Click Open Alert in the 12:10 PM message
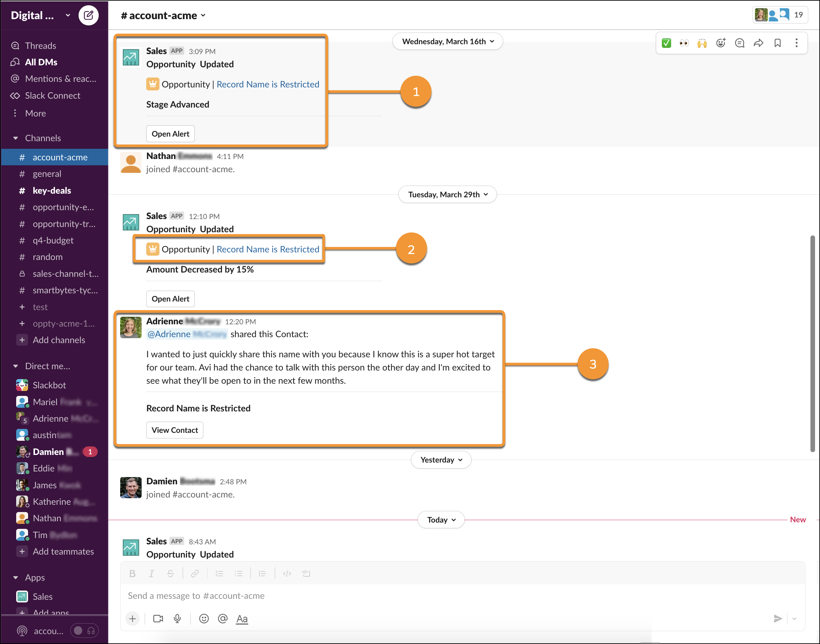The width and height of the screenshot is (820, 644). click(170, 299)
